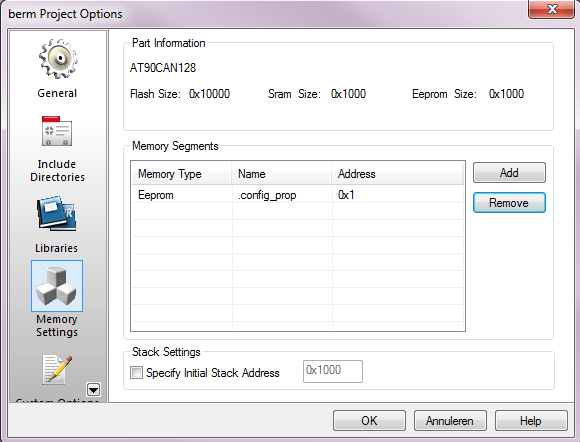Image resolution: width=580 pixels, height=442 pixels.
Task: Open Help for project options
Action: click(x=531, y=421)
